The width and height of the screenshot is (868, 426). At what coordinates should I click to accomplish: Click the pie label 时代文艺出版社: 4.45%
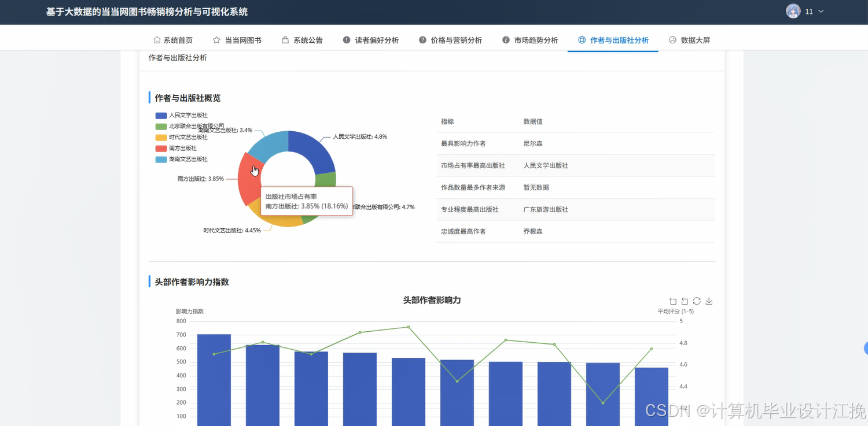[x=232, y=230]
